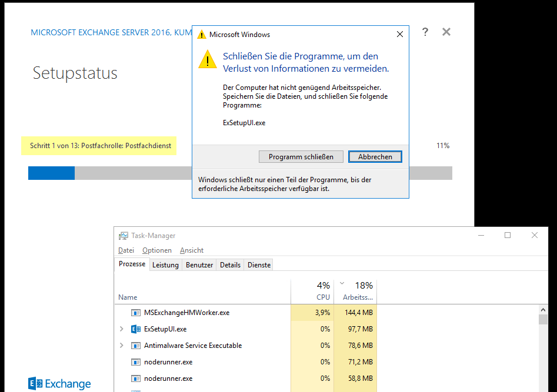Select the ExSetupUI.exe process name in Task-Manager
557x392 pixels.
pyautogui.click(x=165, y=329)
